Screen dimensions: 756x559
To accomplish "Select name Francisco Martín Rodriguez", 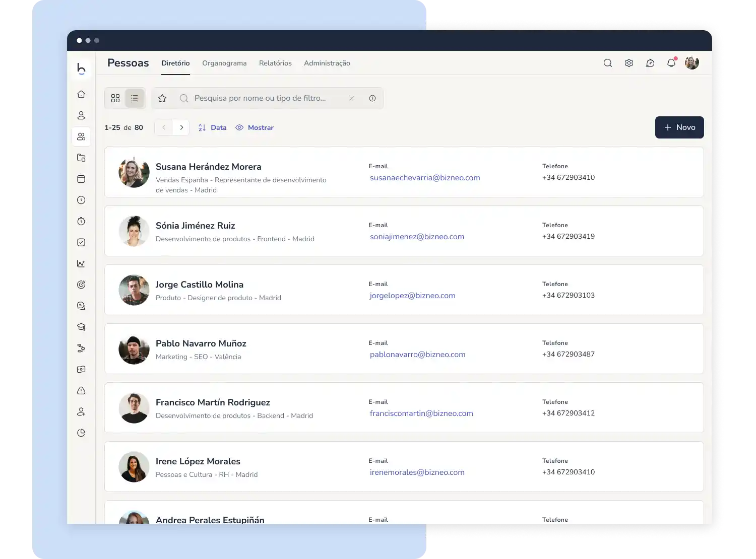I will [x=213, y=402].
